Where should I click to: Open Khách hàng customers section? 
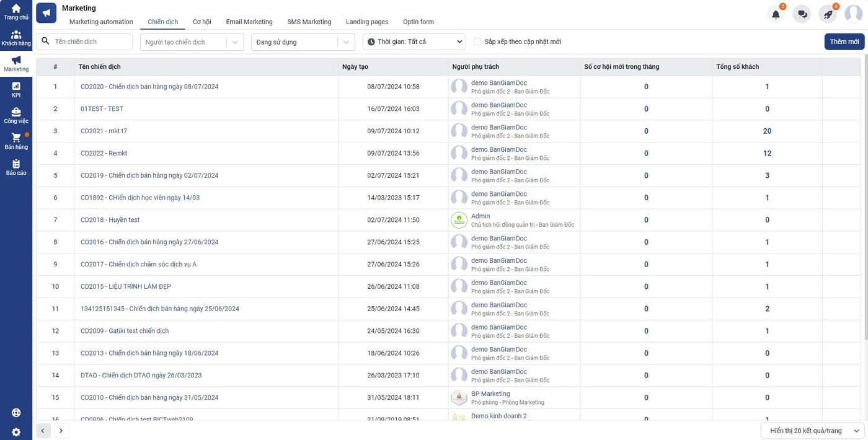16,38
